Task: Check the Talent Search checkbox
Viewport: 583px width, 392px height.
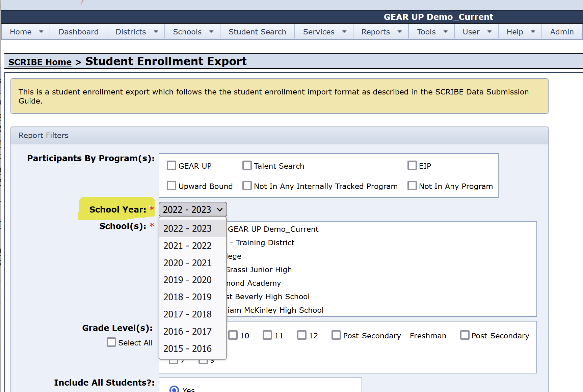Action: (247, 165)
